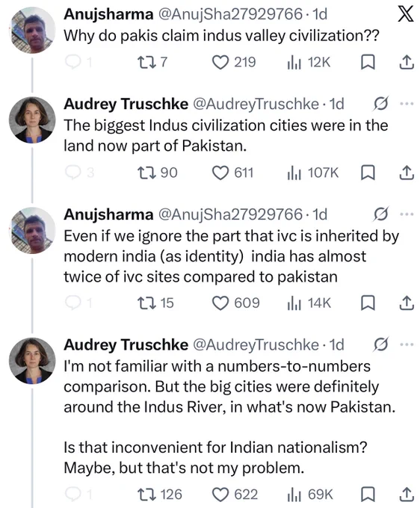Share the tweet with 12K views
Screen dimensions: 420x508
point(407,62)
